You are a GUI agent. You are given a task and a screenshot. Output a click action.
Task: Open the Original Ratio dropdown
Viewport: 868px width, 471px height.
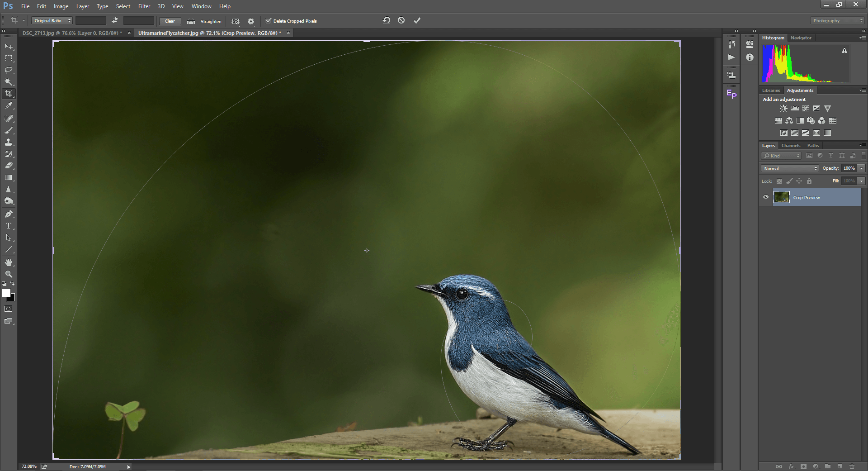pos(52,21)
